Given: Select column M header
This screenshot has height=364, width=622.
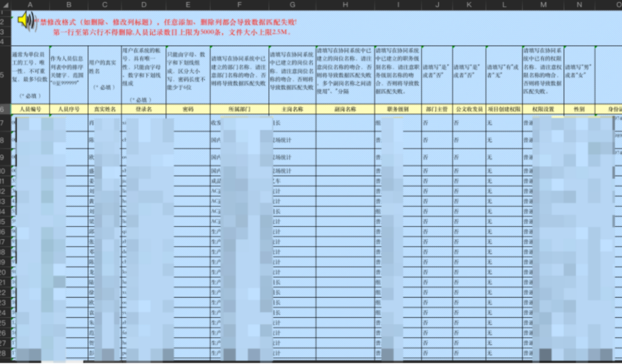Looking at the screenshot, I should click(543, 5).
